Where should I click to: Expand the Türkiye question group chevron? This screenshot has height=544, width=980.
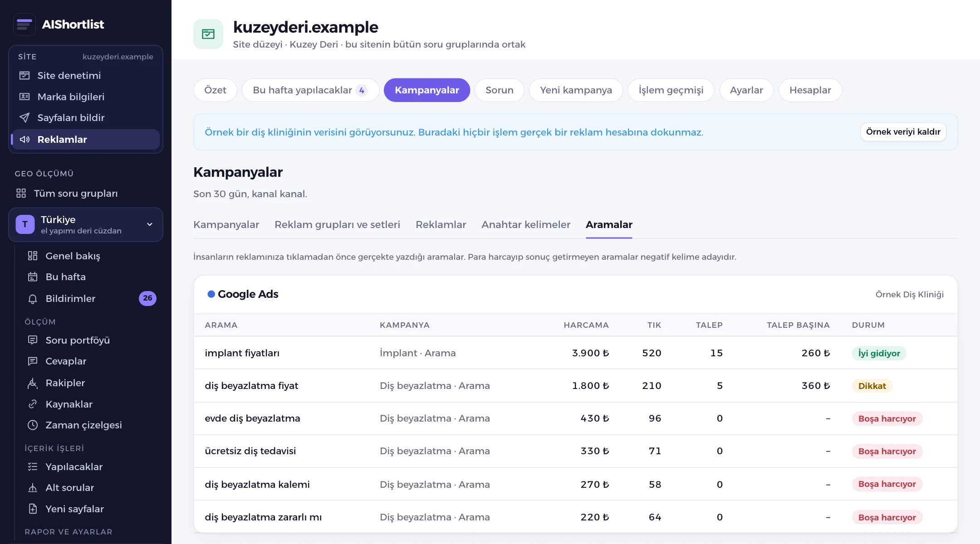[150, 224]
